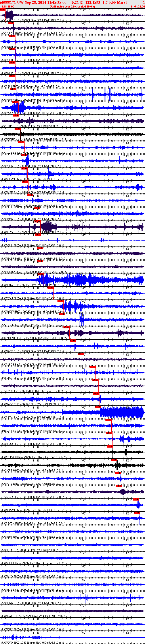Select the red arrival flag on UW STW trace

[x=98, y=407]
